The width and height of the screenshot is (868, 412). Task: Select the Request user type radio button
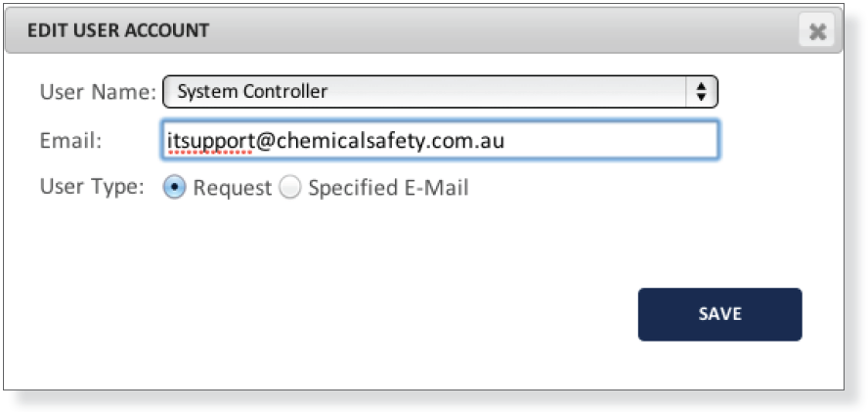coord(174,188)
